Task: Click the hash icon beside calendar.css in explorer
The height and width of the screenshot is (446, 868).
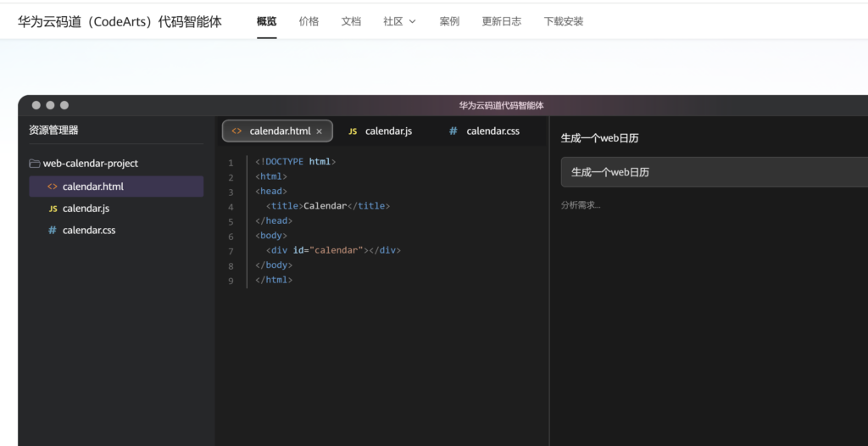Action: click(52, 230)
